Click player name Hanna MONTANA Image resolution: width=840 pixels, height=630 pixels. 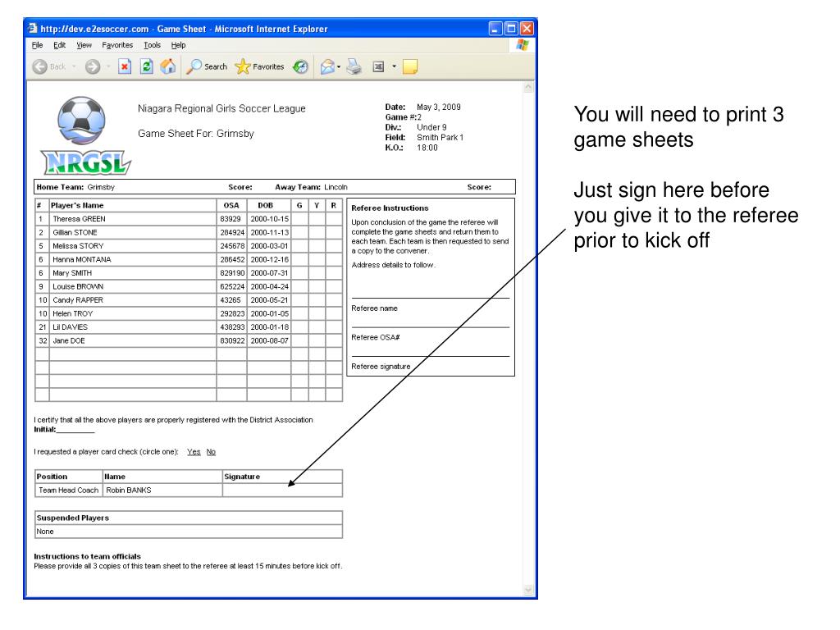(x=81, y=259)
